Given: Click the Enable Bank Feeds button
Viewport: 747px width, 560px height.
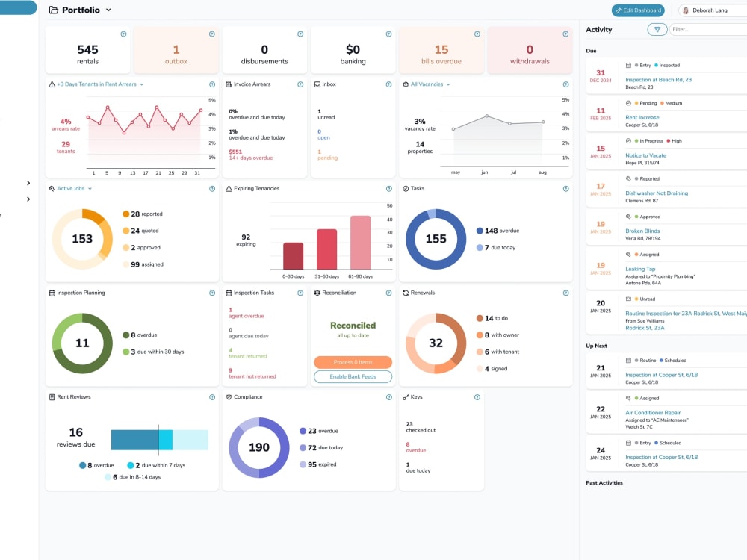Looking at the screenshot, I should coord(353,376).
